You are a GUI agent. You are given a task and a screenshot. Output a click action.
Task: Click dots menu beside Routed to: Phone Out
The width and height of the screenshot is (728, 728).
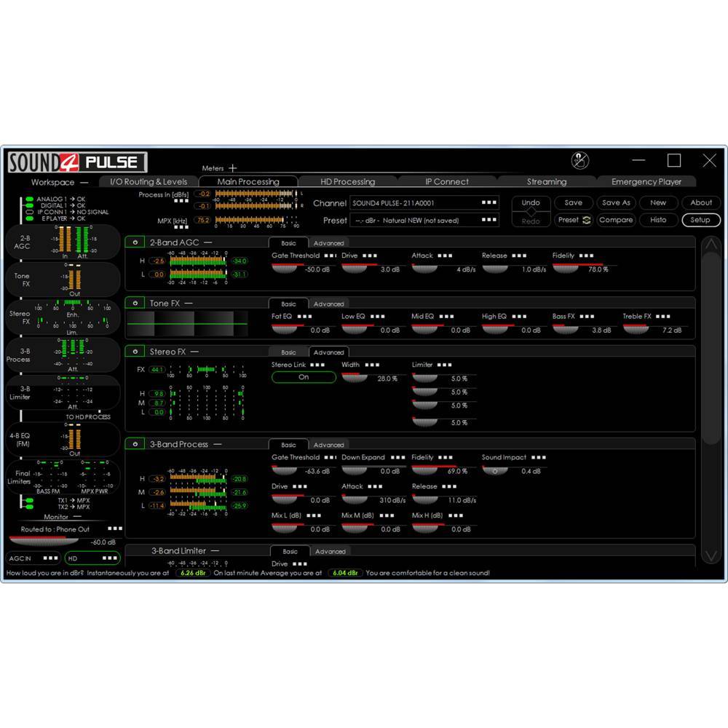tap(115, 529)
